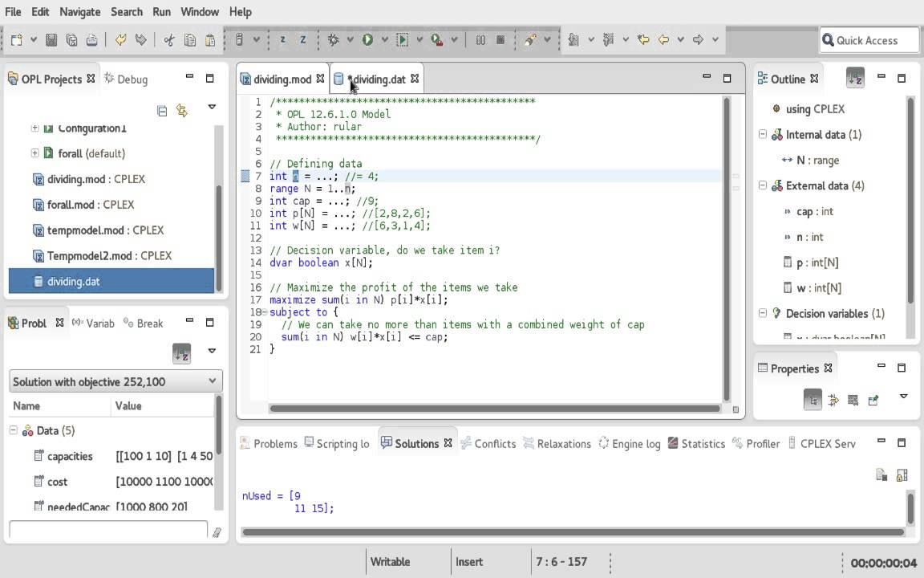This screenshot has height=578, width=924.
Task: Click the Last Edit Location icon
Action: pyautogui.click(x=643, y=39)
